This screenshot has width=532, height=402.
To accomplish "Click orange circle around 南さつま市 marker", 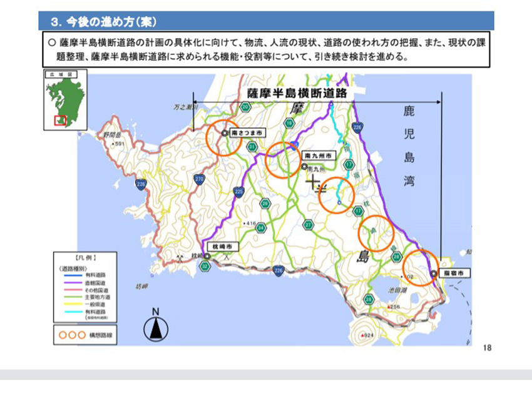I will pyautogui.click(x=223, y=138).
